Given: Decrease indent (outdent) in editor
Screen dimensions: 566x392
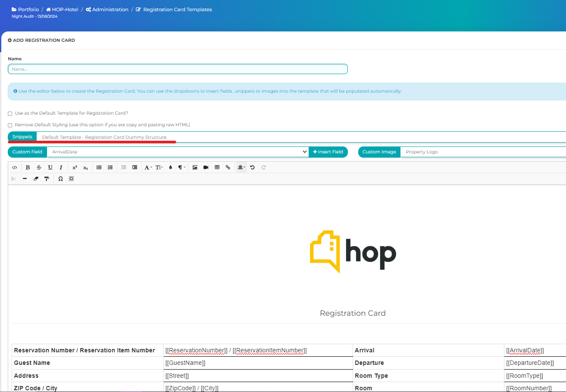Looking at the screenshot, I should pyautogui.click(x=124, y=167).
